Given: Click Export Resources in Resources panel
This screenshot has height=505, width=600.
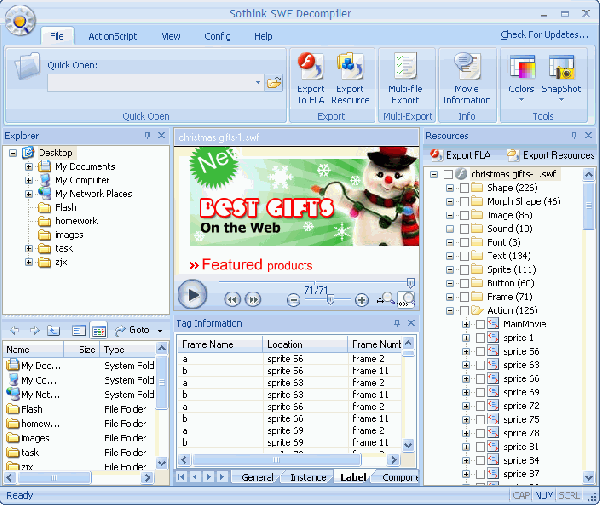Looking at the screenshot, I should click(550, 155).
